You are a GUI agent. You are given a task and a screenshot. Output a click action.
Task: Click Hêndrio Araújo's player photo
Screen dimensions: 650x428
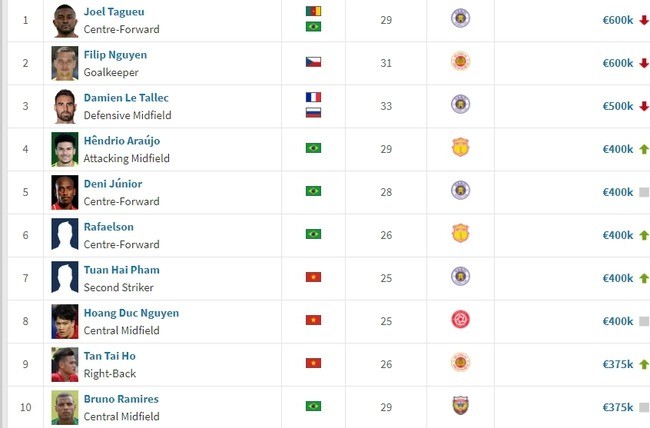(65, 149)
